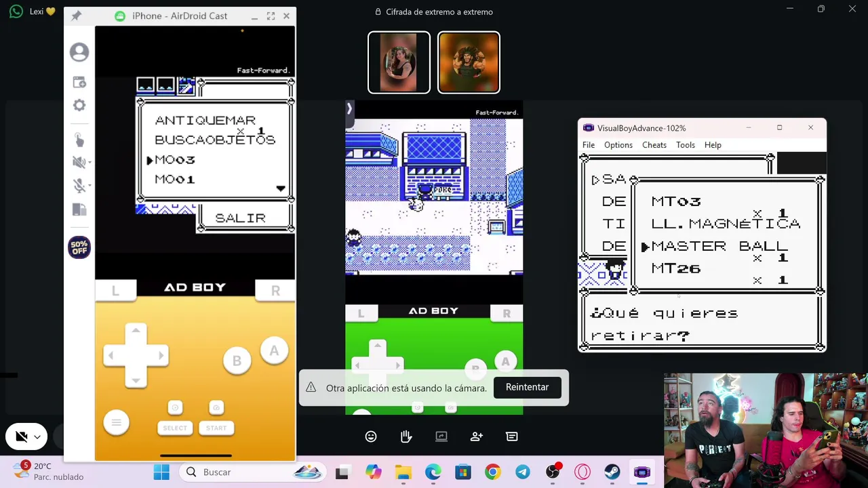Click Reintentar on the camera warning
868x488 pixels.
pos(527,387)
